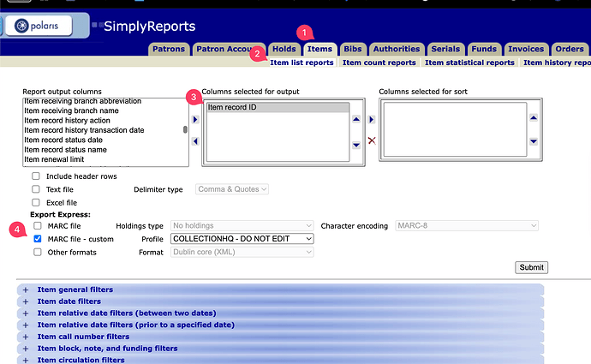
Task: Remove column from output list left arrow
Action: 194,140
